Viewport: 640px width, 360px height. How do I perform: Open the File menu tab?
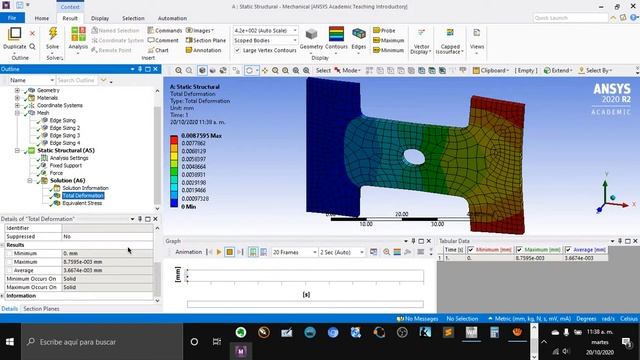coord(12,18)
